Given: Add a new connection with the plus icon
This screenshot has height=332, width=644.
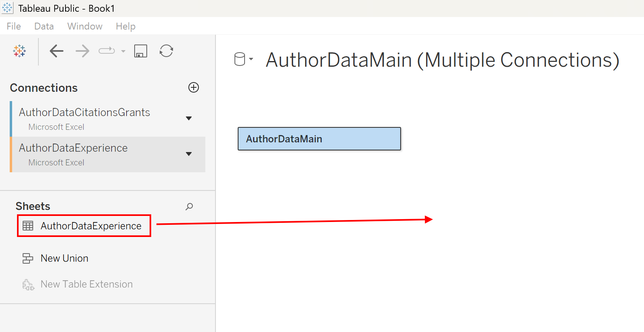Looking at the screenshot, I should click(x=194, y=87).
